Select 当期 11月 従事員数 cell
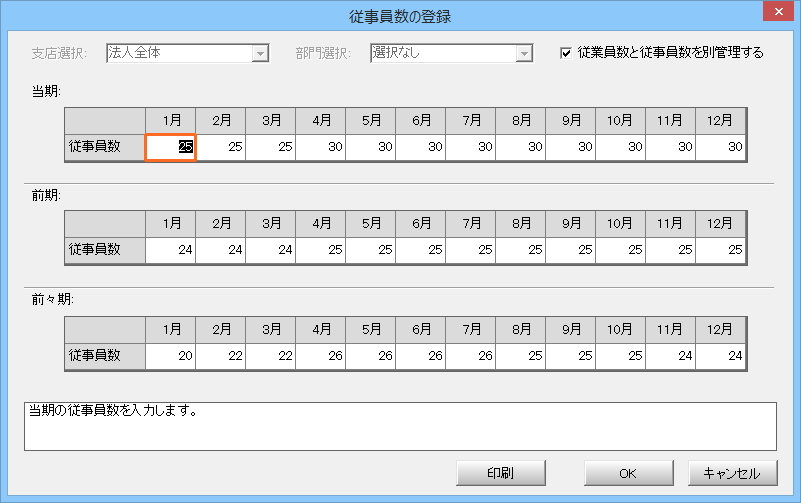This screenshot has width=801, height=503. click(671, 147)
